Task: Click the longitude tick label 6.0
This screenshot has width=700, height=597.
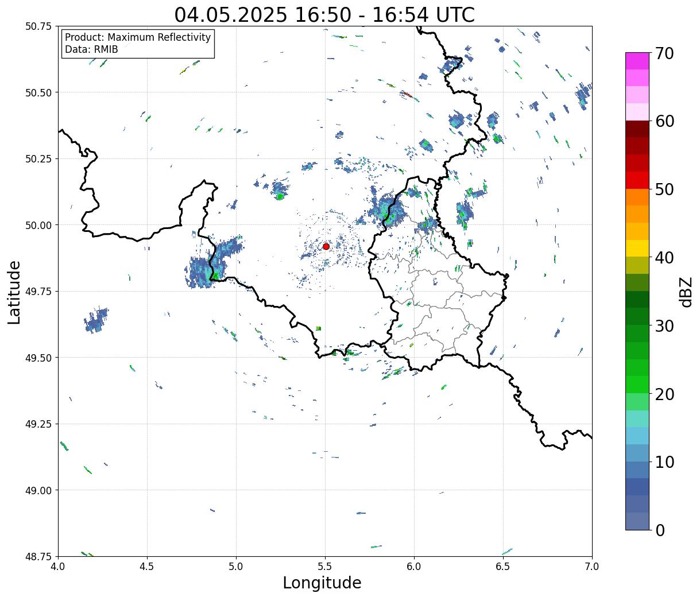Action: [414, 567]
